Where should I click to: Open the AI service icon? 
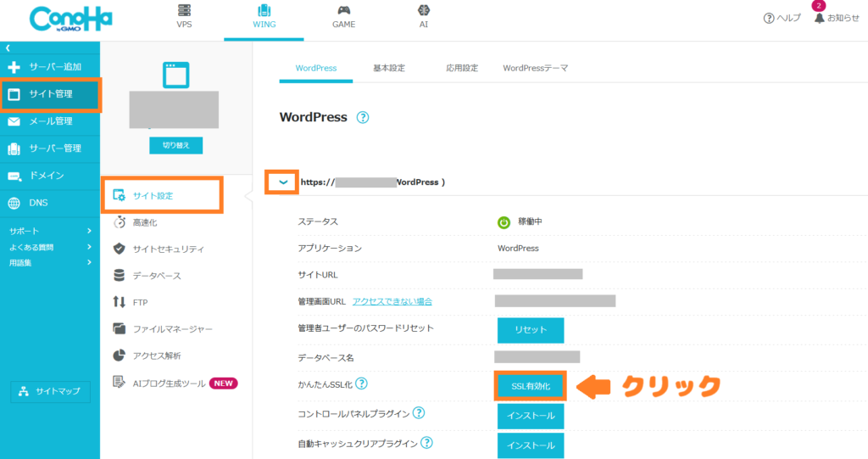click(x=424, y=10)
